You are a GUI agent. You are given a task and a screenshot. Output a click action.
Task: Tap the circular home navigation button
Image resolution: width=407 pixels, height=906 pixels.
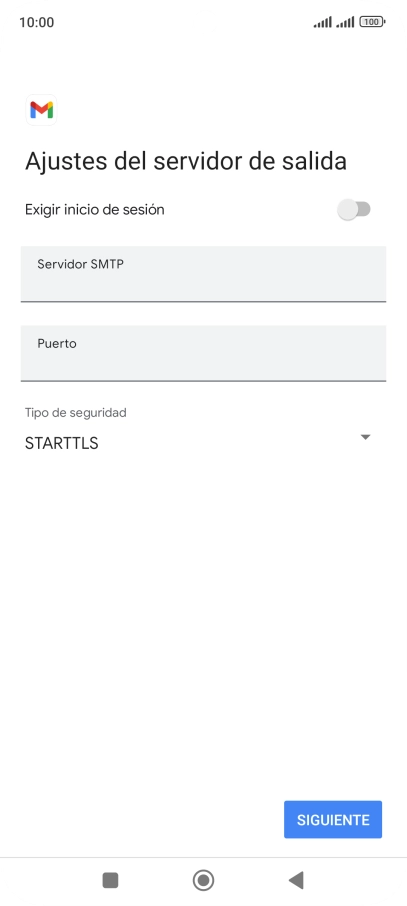(x=204, y=881)
